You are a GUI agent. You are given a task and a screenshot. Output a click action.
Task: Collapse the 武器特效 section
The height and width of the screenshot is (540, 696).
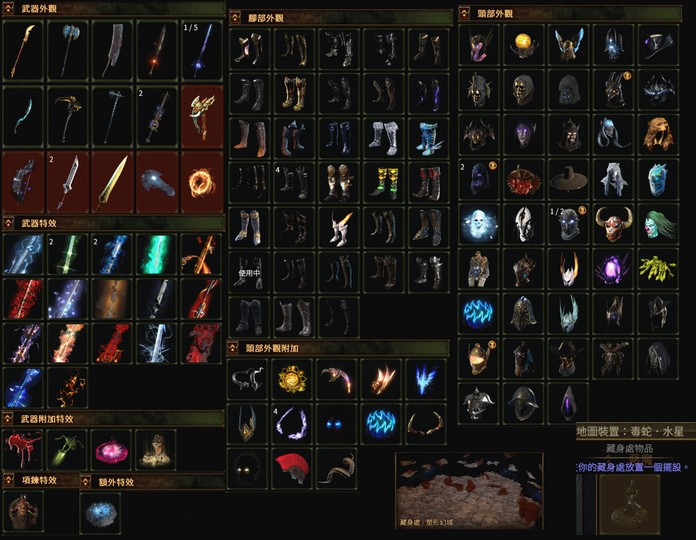tap(8, 222)
